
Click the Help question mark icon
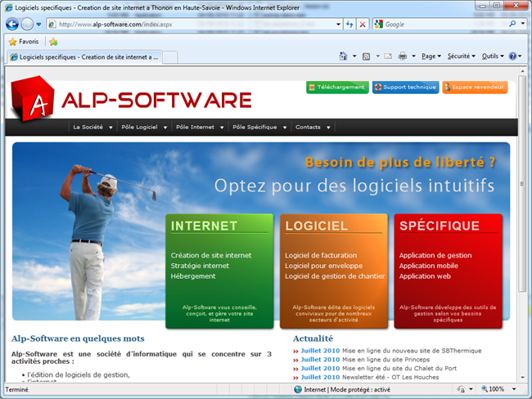click(512, 56)
